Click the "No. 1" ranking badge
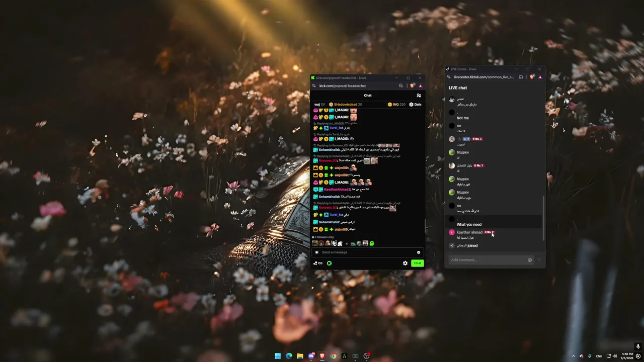Screen dimensions: 644x362 tap(478, 165)
